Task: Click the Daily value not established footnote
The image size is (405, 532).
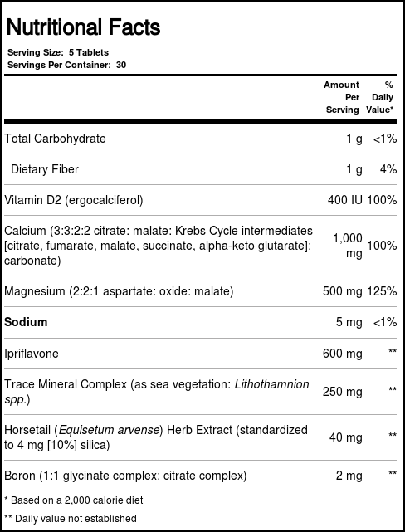Action: click(x=71, y=519)
